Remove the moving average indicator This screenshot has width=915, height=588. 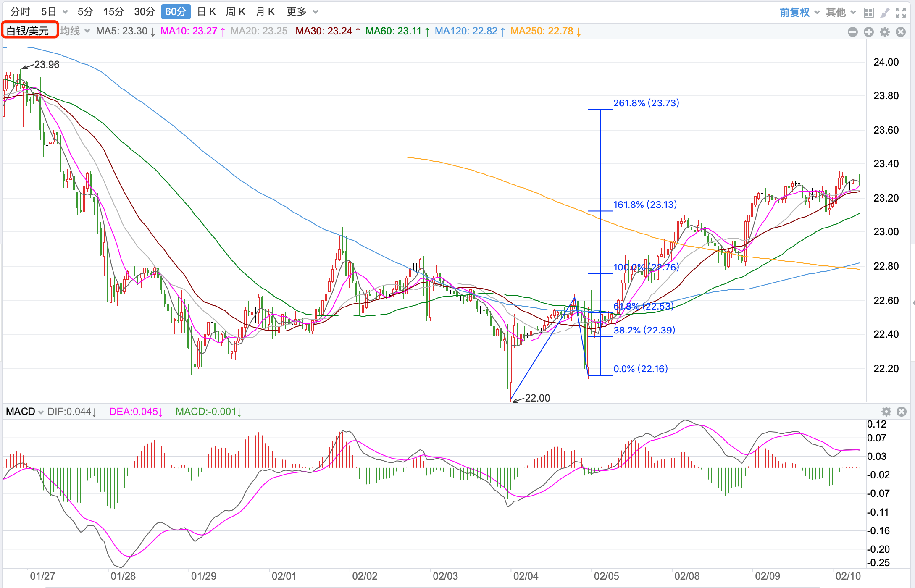tap(901, 32)
